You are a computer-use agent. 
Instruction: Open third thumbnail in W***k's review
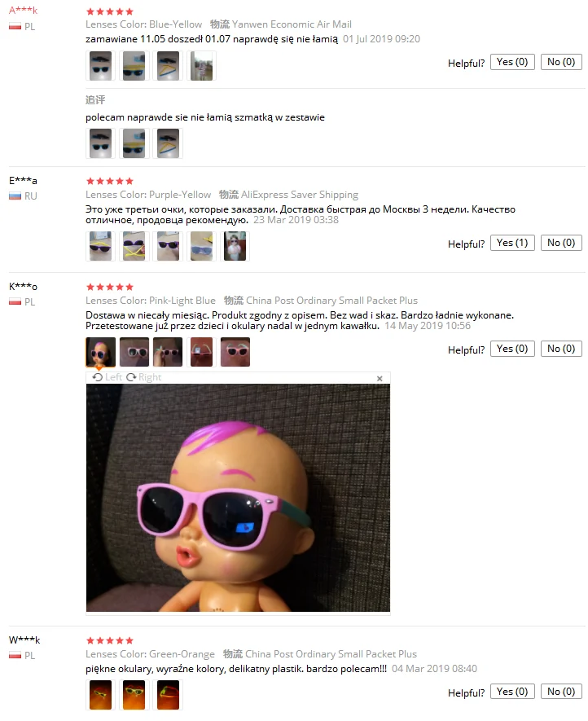[168, 695]
